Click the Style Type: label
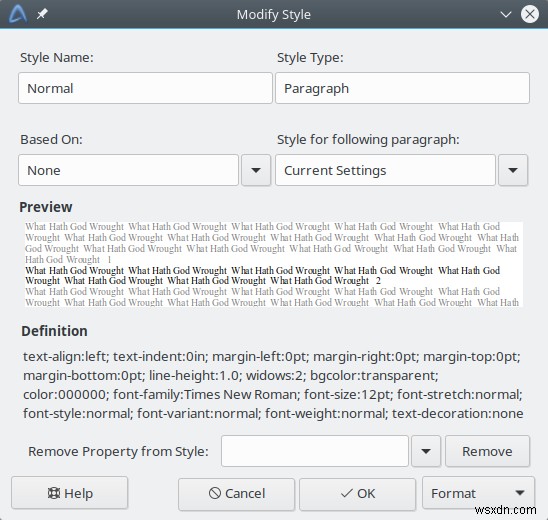This screenshot has width=548, height=520. tap(310, 58)
